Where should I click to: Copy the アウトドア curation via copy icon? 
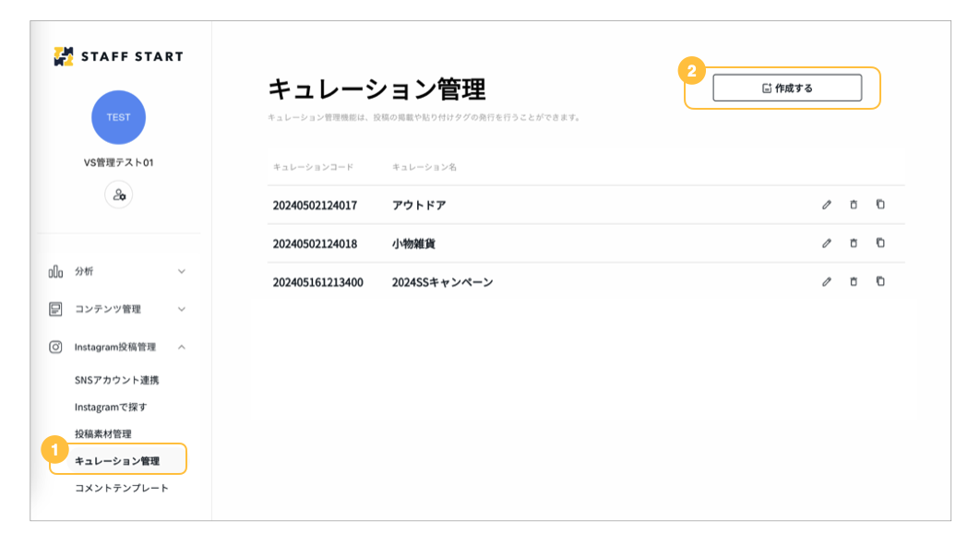click(x=880, y=205)
